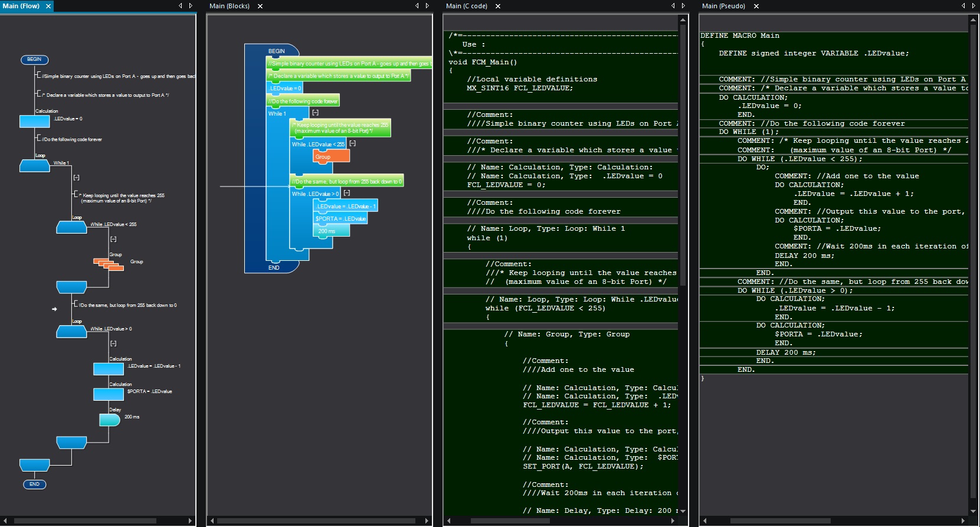
Task: Click right tab-scroll arrow in C code panel
Action: click(x=683, y=5)
